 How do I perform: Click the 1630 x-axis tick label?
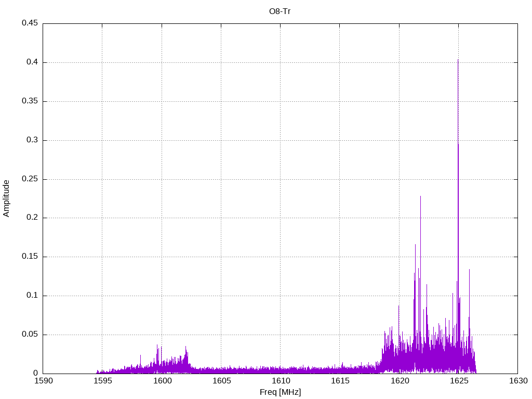(x=518, y=381)
